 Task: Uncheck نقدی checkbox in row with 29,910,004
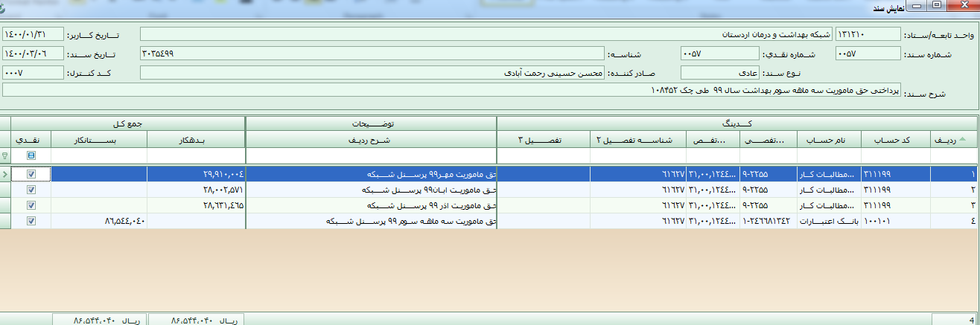click(x=31, y=174)
